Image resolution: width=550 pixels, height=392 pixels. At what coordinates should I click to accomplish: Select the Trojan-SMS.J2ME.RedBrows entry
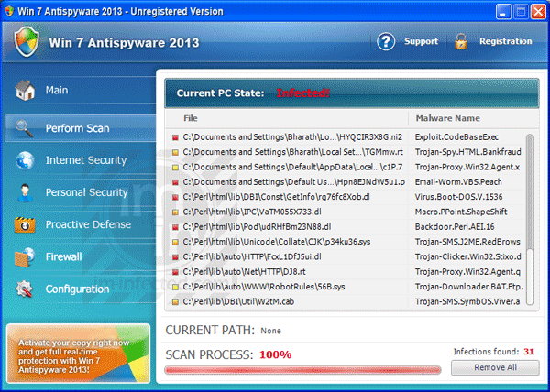click(x=467, y=242)
